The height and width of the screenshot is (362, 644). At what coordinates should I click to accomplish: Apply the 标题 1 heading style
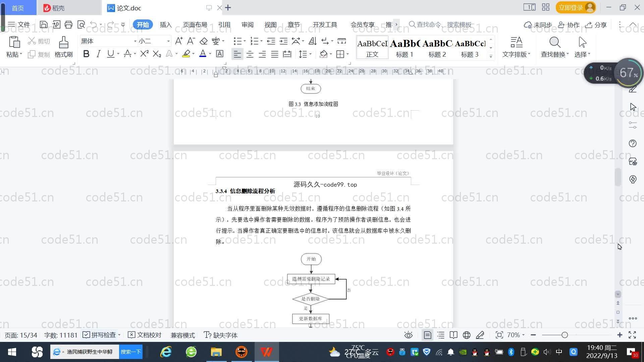(405, 48)
